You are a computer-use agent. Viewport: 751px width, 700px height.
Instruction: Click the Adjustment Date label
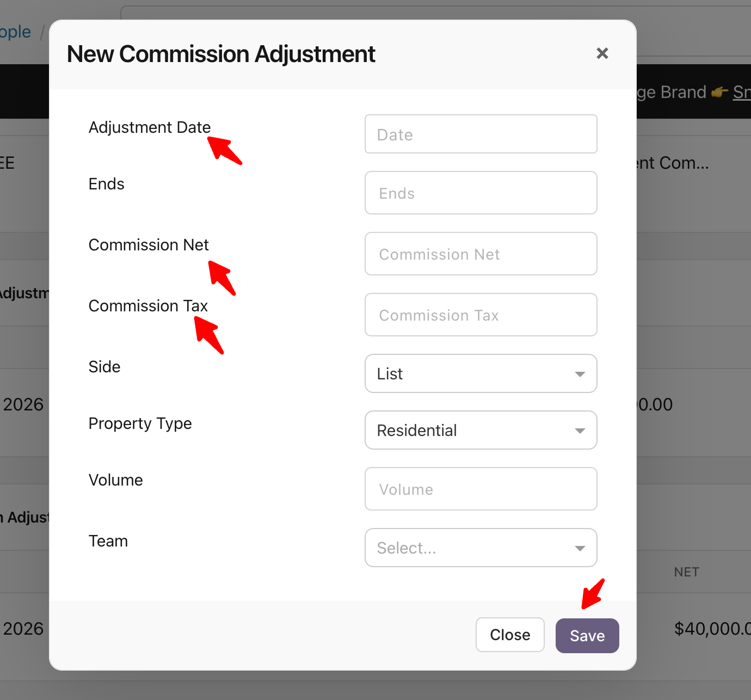tap(149, 127)
